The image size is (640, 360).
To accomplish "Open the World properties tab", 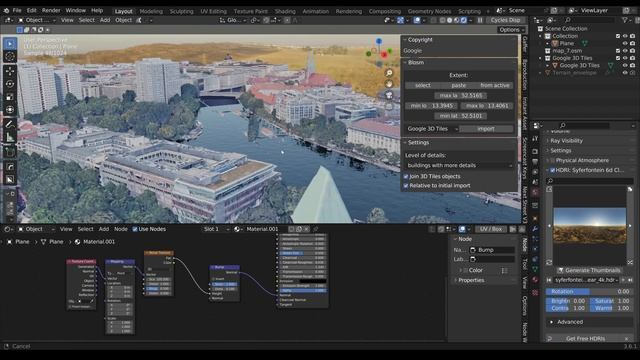I will pyautogui.click(x=535, y=192).
